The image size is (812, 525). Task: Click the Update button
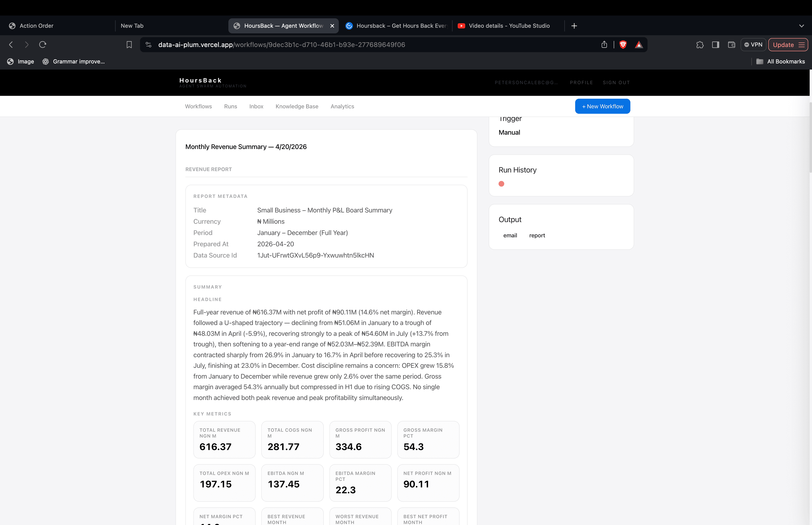tap(788, 45)
